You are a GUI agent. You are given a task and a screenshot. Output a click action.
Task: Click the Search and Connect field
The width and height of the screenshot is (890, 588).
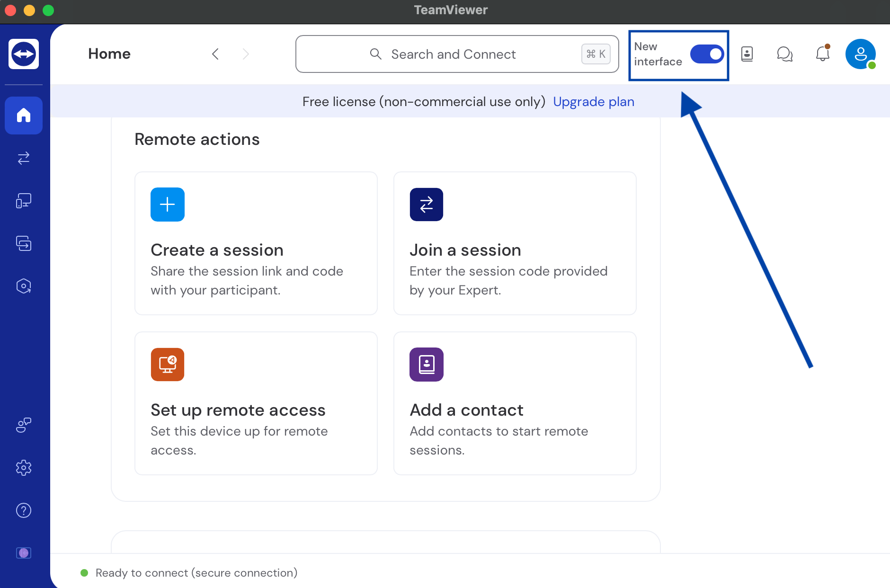[x=457, y=54]
